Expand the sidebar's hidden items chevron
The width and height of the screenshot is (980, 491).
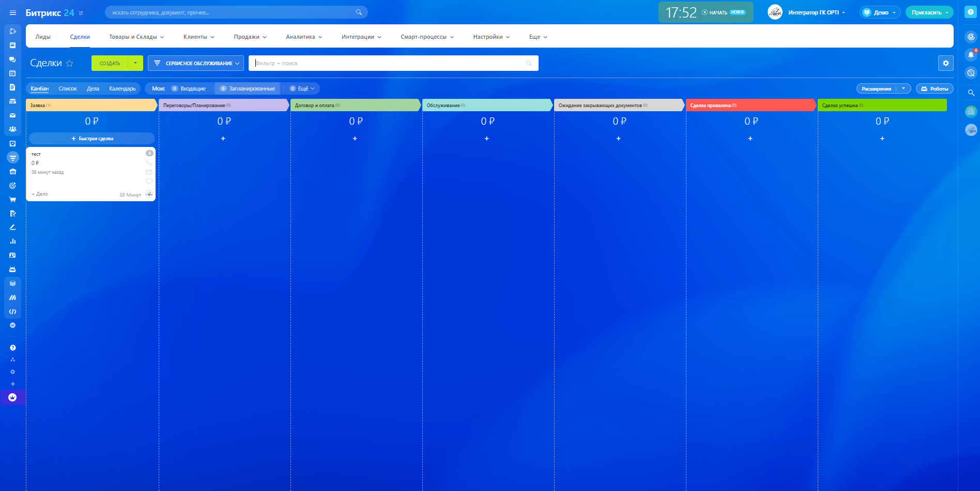[x=12, y=325]
